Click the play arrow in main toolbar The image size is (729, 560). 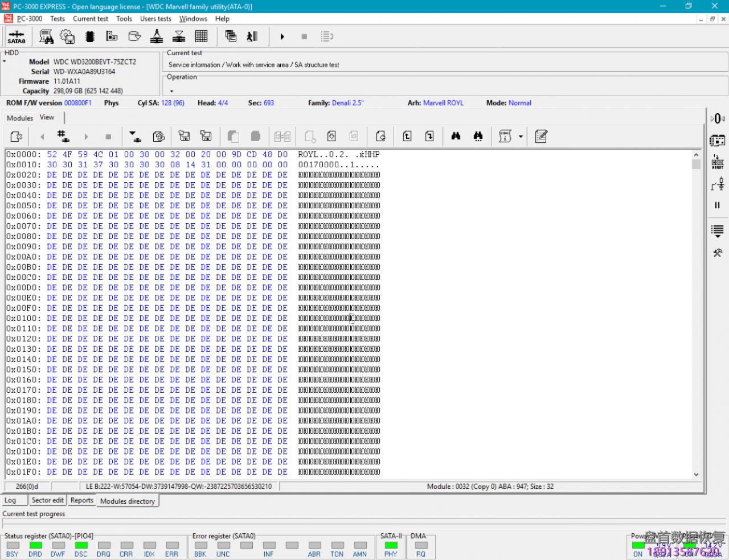[x=282, y=37]
